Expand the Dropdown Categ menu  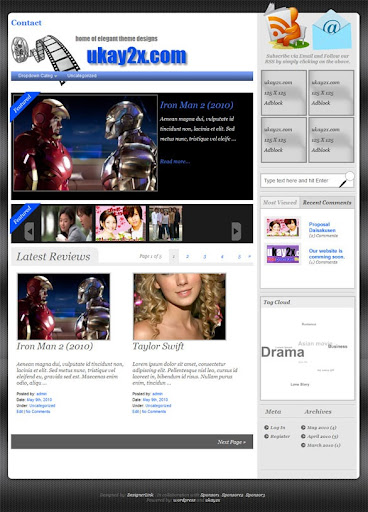[x=37, y=76]
